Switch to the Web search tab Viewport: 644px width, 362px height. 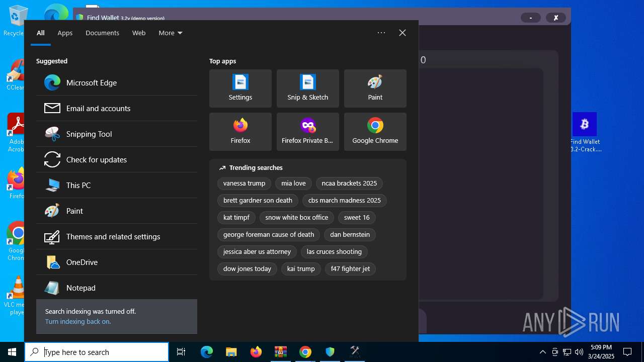[x=139, y=33]
